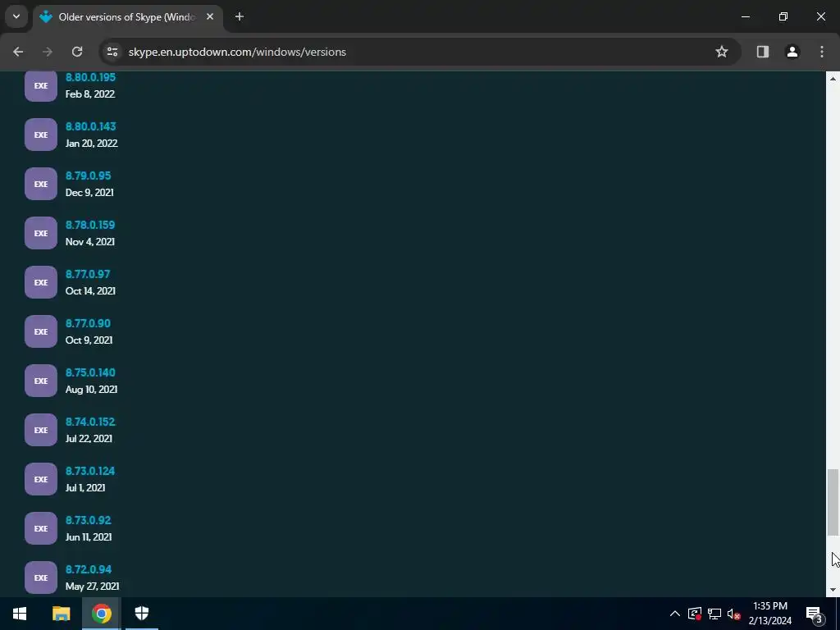The image size is (840, 630).
Task: Click the EXE icon beside version 8.73.0.124
Action: [x=41, y=479]
